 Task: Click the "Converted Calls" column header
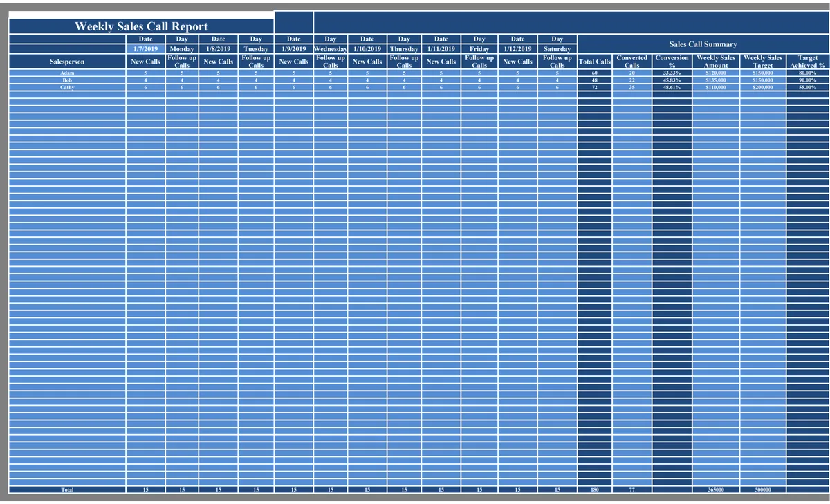click(631, 62)
